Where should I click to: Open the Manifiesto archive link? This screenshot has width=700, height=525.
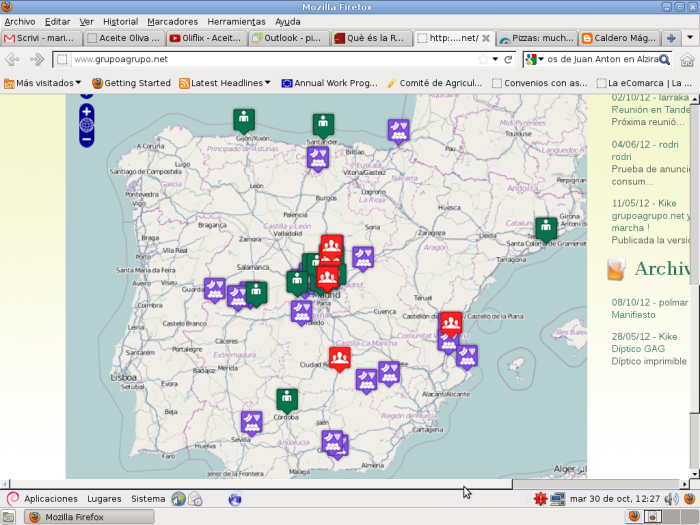(x=633, y=315)
